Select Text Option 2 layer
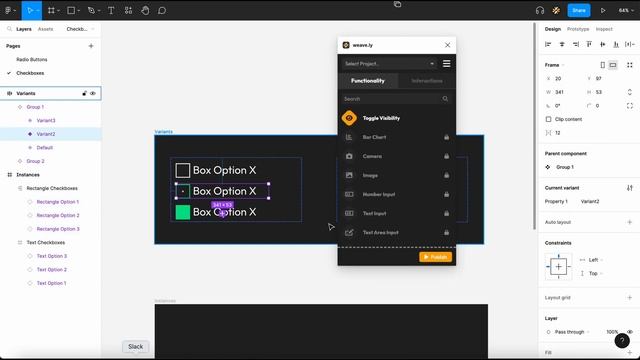This screenshot has height=360, width=640. pyautogui.click(x=51, y=270)
